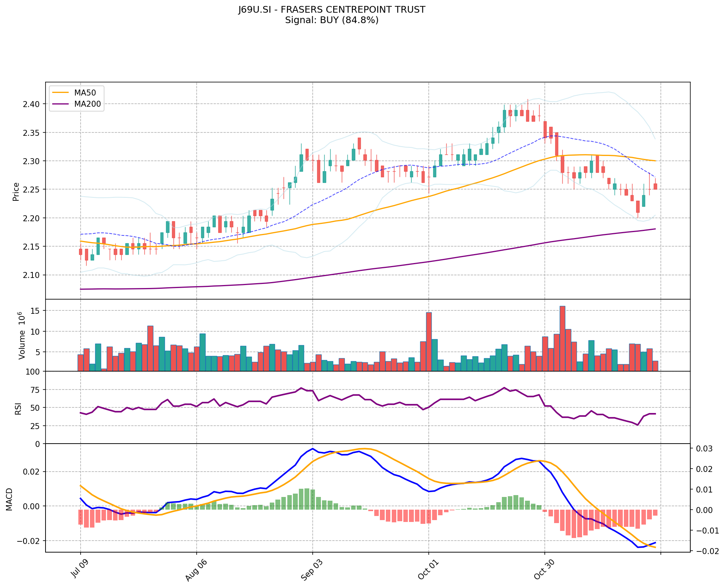The width and height of the screenshot is (725, 588).
Task: Click the purple MA200 legend line swatch
Action: click(60, 104)
